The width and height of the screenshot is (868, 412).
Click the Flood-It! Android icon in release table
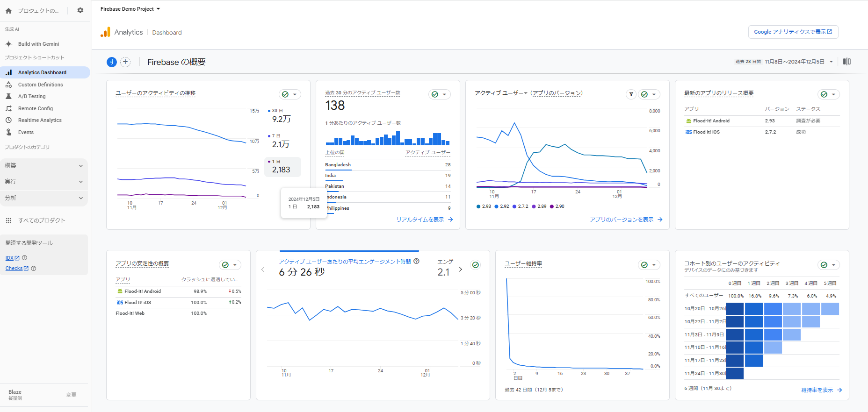click(x=688, y=121)
